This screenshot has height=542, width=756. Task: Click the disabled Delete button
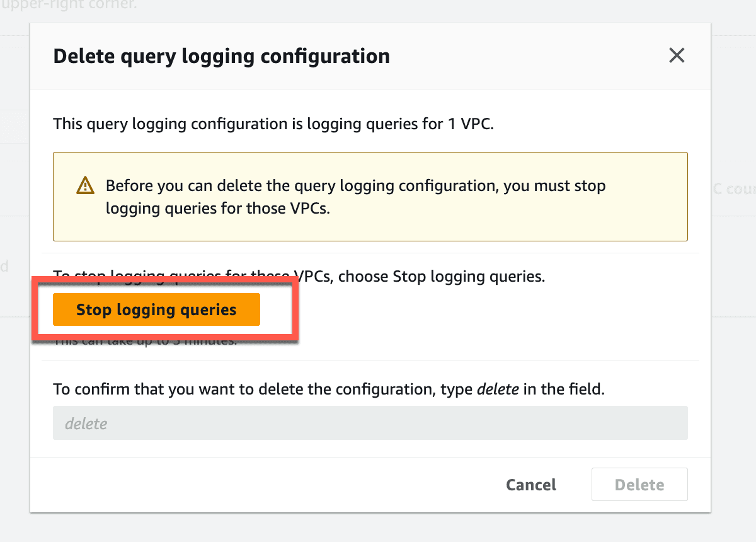click(639, 485)
